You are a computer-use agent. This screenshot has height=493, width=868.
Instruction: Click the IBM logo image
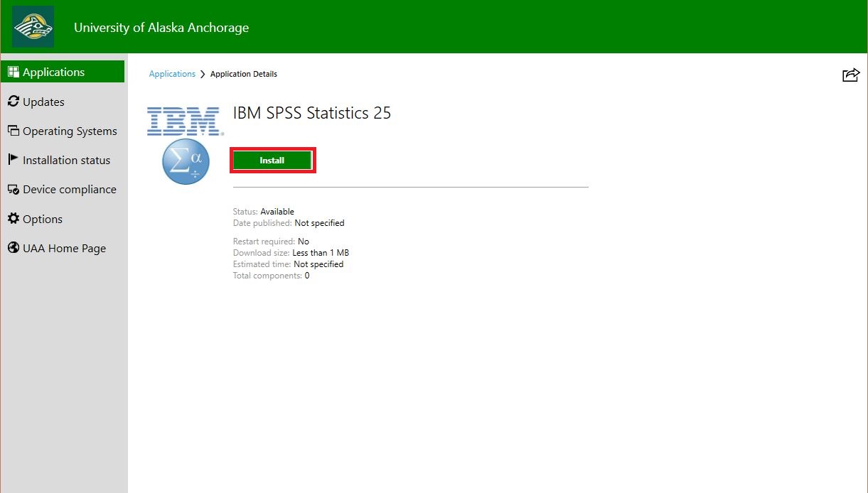(x=184, y=121)
